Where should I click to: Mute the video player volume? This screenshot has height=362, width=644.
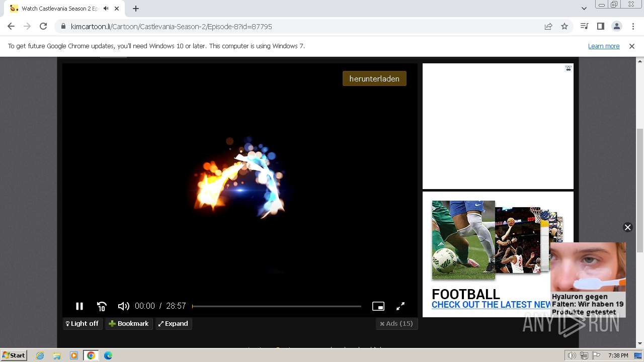(x=123, y=306)
